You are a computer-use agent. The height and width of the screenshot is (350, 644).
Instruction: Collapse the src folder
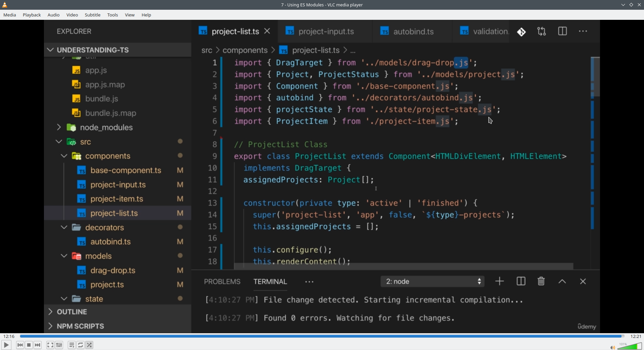(59, 142)
